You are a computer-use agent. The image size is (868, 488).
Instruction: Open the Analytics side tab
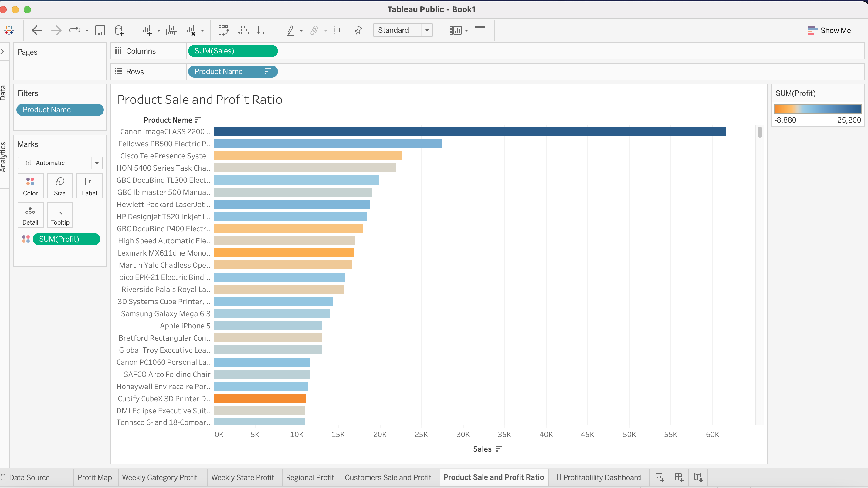coord(3,157)
